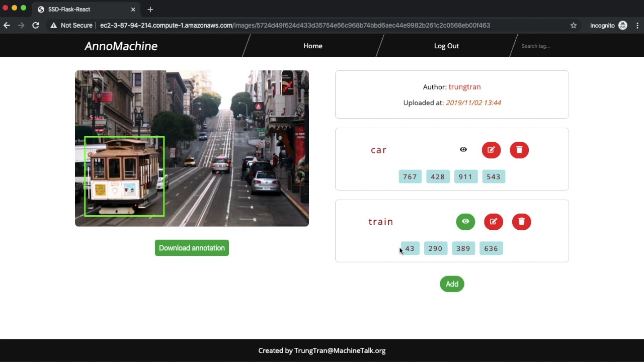The height and width of the screenshot is (362, 644).
Task: Click the upload date 2019/11/02 13:44
Action: click(473, 103)
